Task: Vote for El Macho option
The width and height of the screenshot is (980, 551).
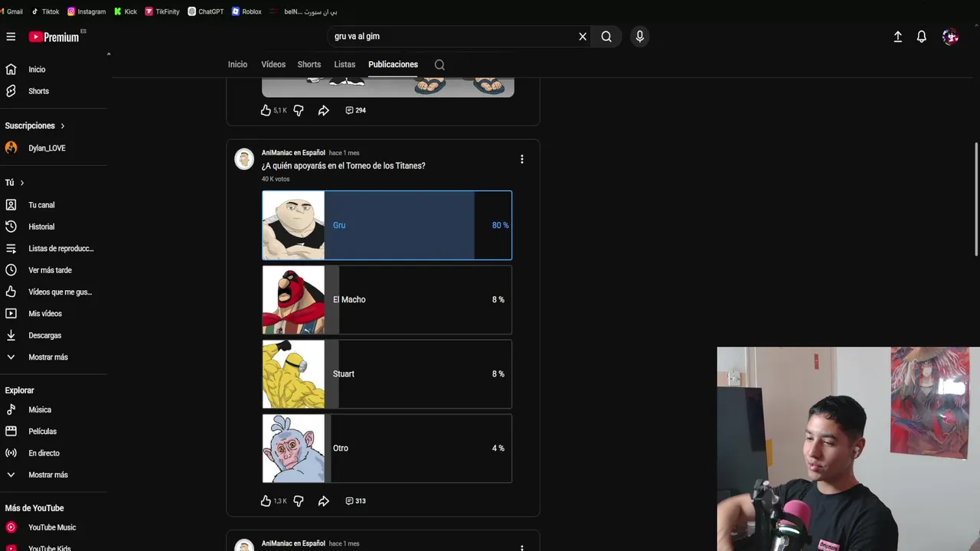Action: coord(387,299)
